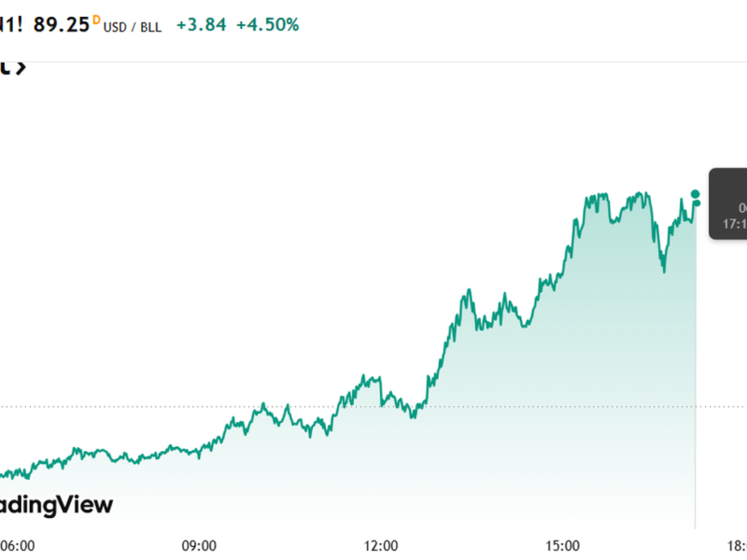Click the upper green dot at chart's end
The image size is (747, 560).
tap(695, 194)
